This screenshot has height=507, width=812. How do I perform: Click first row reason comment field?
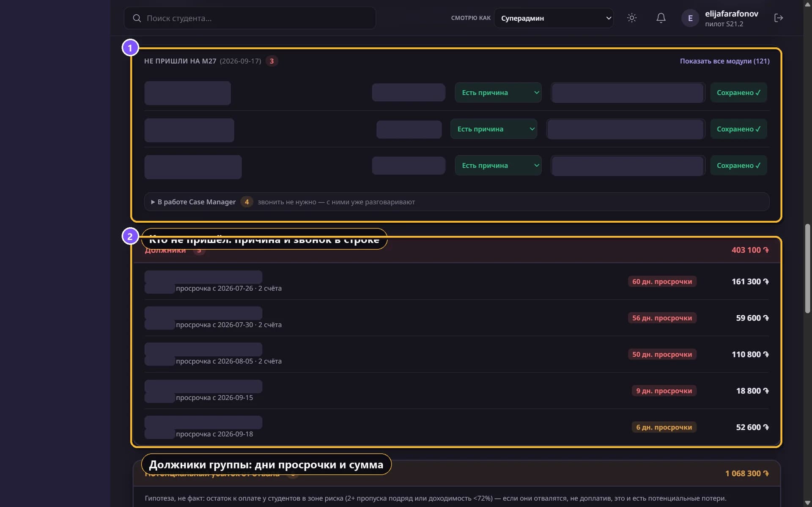click(x=628, y=93)
